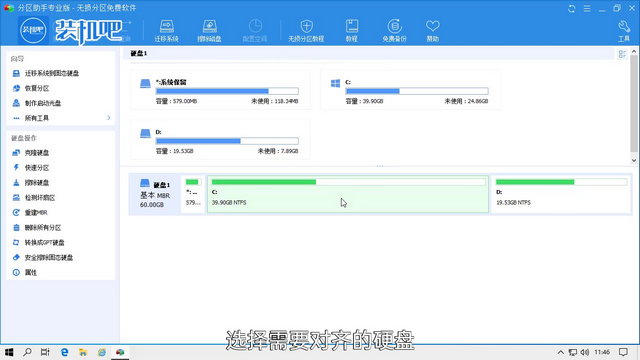
Task: Click the vertical scrollbar down arrow
Action: (x=634, y=160)
